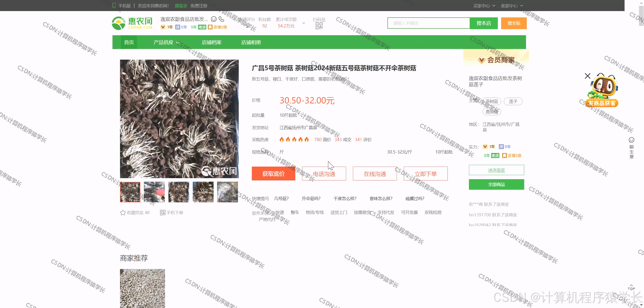Close the 发商品获客 floating mascot
This screenshot has width=644, height=308.
587,76
